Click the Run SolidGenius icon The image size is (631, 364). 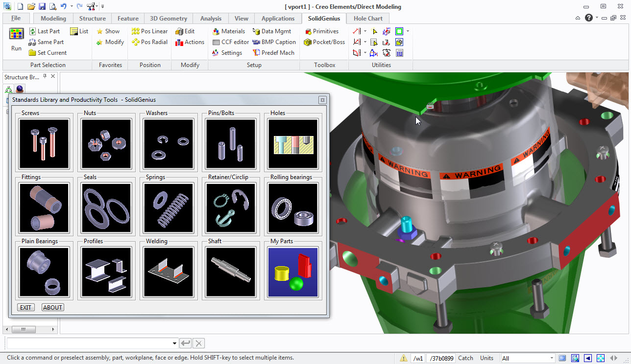[17, 34]
